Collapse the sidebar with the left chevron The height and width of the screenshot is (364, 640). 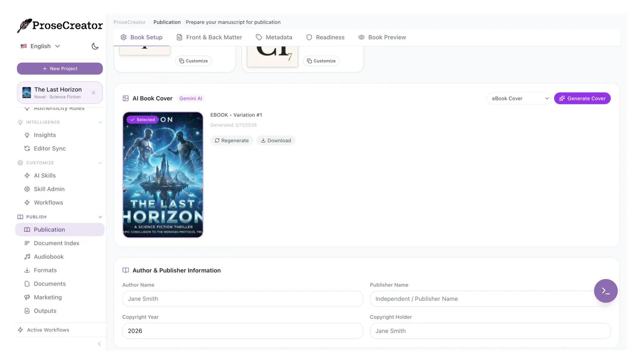[99, 344]
